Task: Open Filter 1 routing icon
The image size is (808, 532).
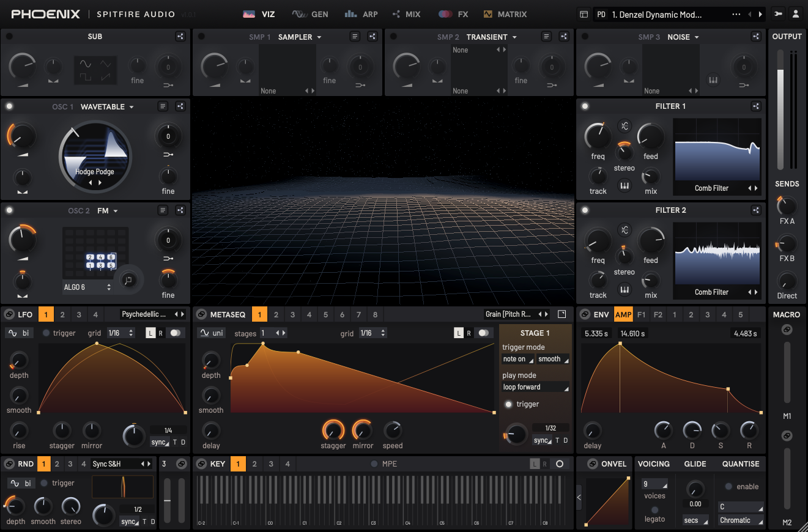Action: click(756, 106)
